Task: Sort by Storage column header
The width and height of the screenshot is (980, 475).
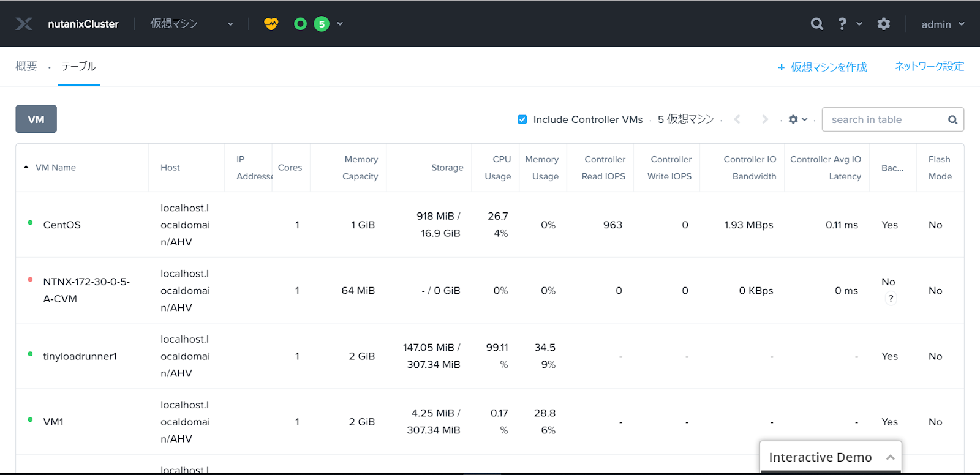Action: pyautogui.click(x=447, y=167)
